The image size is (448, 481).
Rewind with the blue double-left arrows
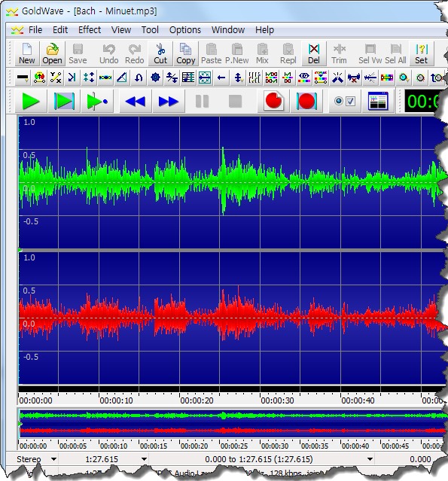[x=136, y=101]
